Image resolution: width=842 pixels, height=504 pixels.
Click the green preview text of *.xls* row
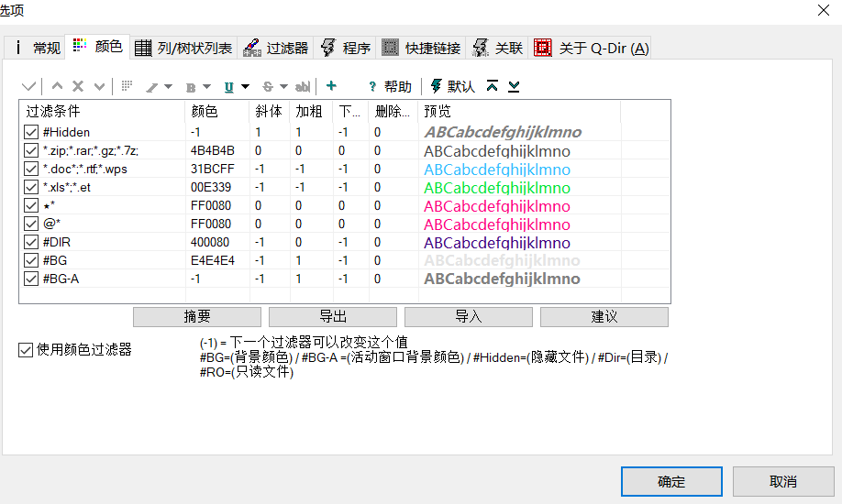(497, 188)
